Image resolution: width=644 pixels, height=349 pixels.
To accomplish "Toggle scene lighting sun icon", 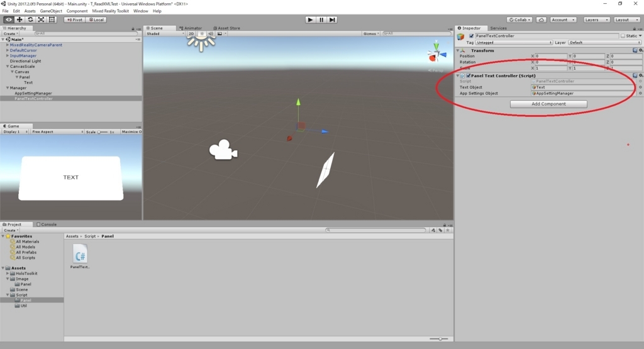I will [x=202, y=34].
